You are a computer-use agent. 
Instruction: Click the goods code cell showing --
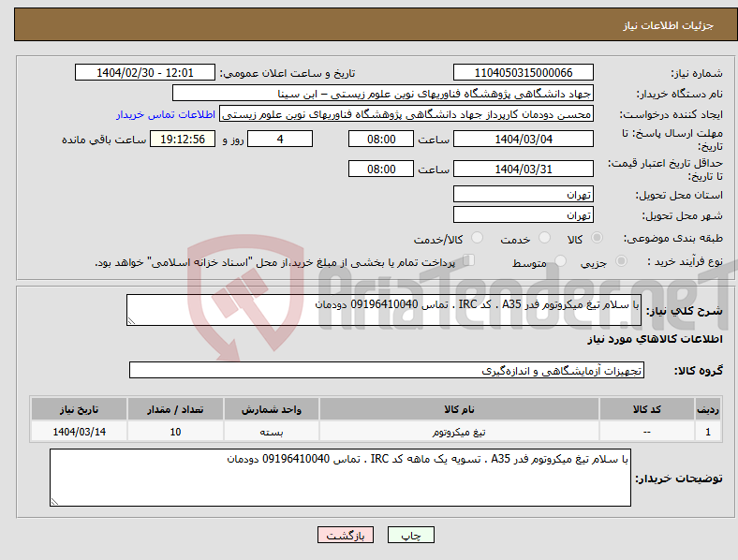click(x=647, y=432)
